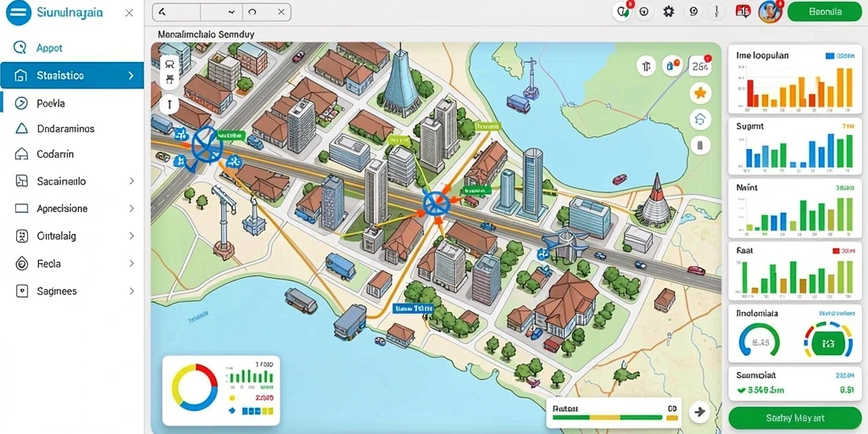
Task: Open the settings gear icon
Action: point(669,12)
